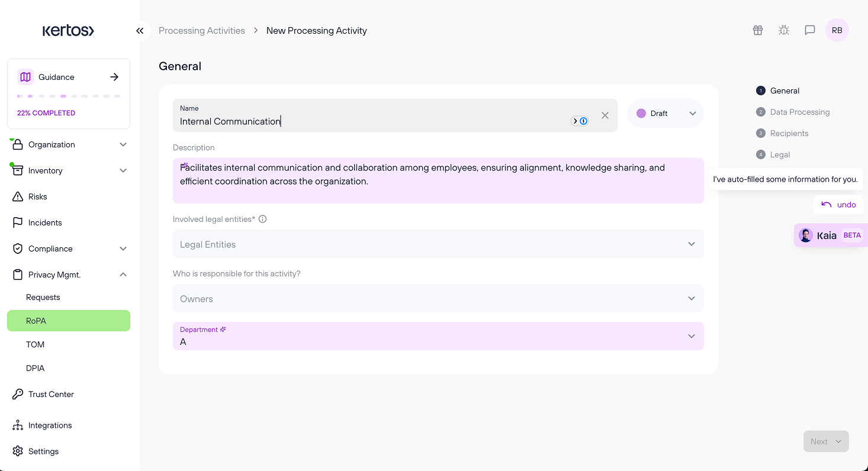Jump to the General step
The width and height of the screenshot is (868, 471).
[778, 91]
